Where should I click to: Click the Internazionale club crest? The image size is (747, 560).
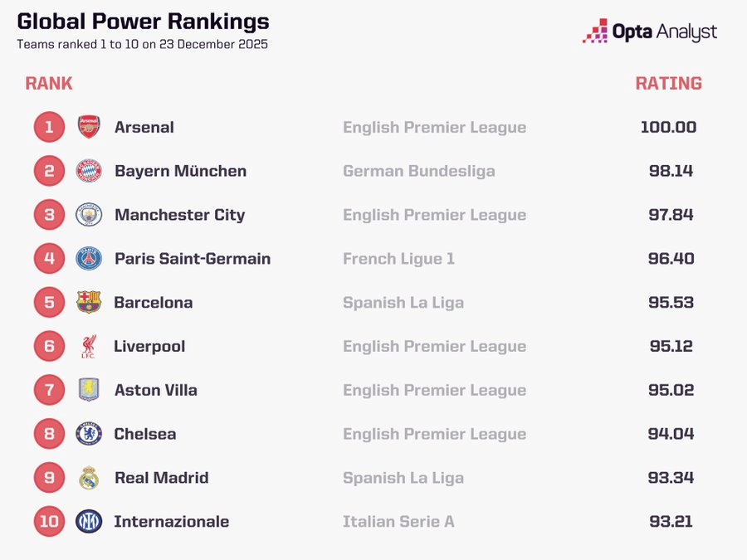pos(89,522)
